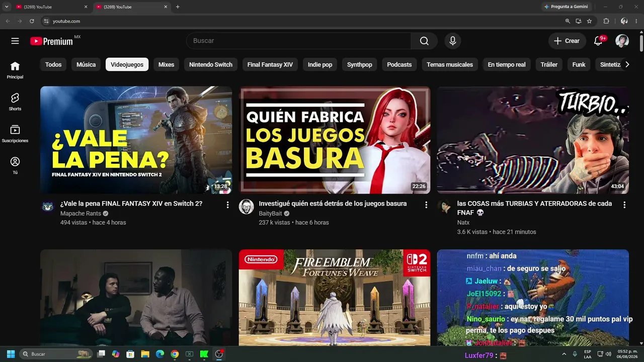Click the YouTube Buscar search field
The width and height of the screenshot is (644, 362).
(x=298, y=41)
